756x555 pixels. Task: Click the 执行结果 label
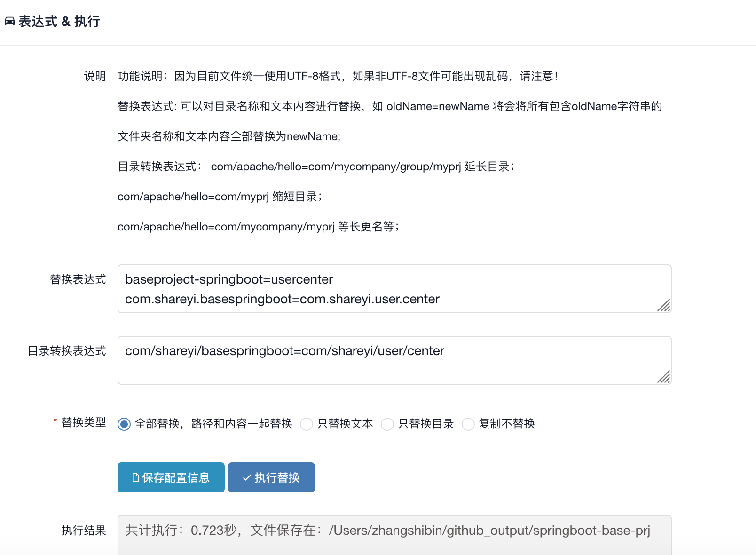83,531
